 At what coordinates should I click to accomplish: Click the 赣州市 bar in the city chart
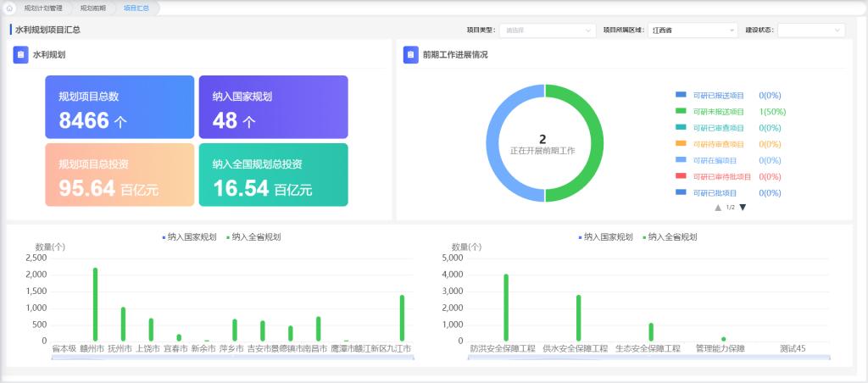click(x=95, y=304)
